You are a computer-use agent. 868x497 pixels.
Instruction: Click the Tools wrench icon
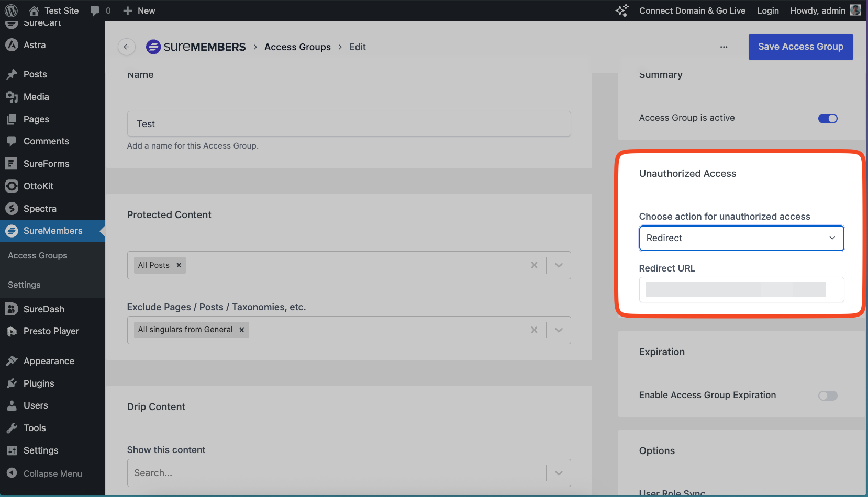click(12, 428)
